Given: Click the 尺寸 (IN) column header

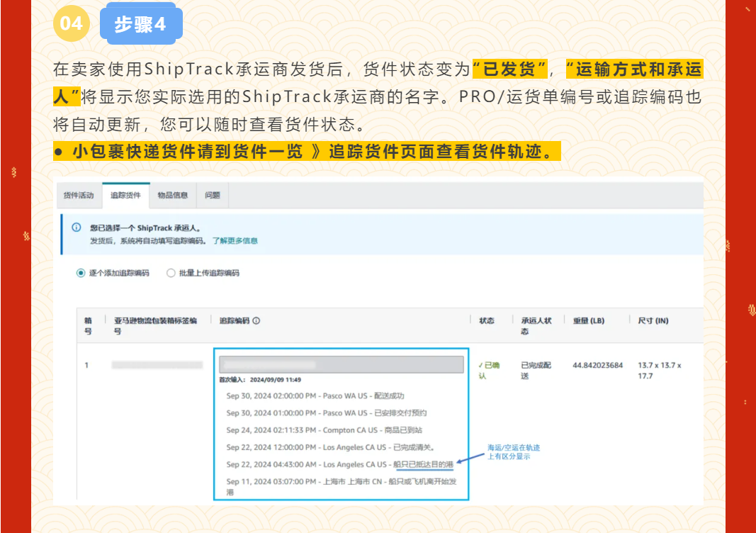Looking at the screenshot, I should click(653, 321).
